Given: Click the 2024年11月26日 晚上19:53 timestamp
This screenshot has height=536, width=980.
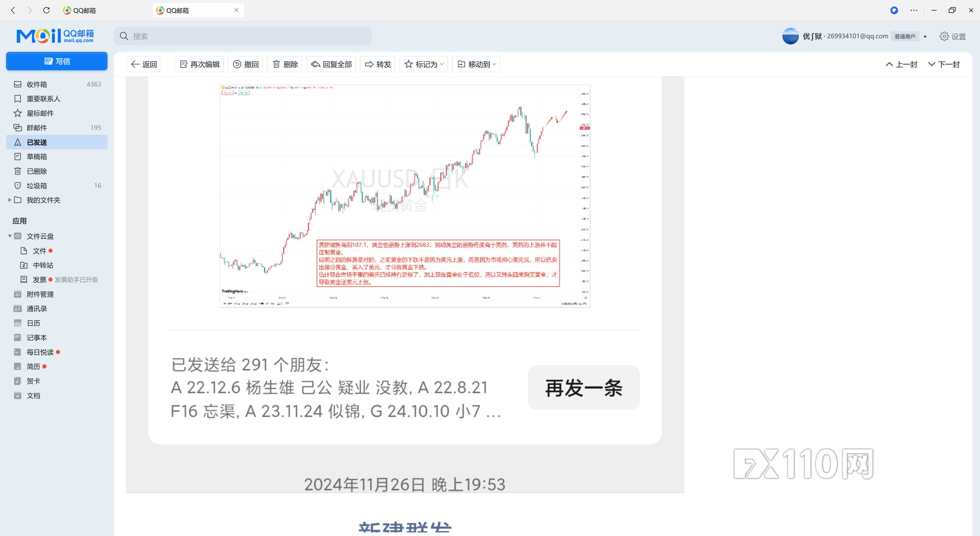Looking at the screenshot, I should click(x=405, y=484).
